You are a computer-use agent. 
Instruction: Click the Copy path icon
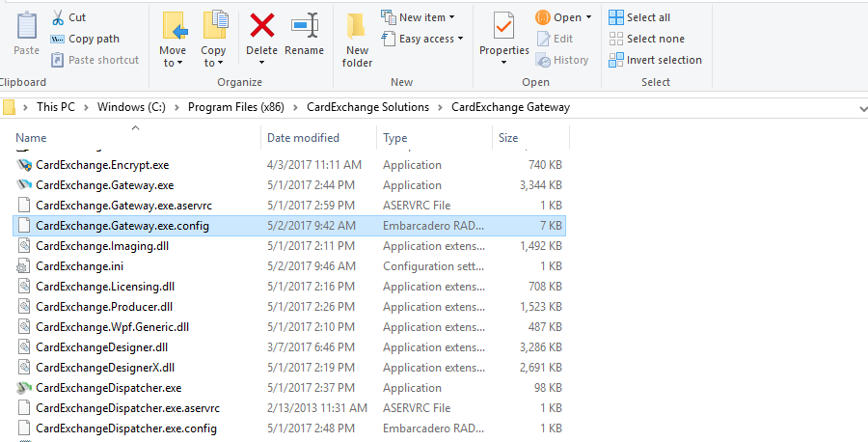coord(58,39)
